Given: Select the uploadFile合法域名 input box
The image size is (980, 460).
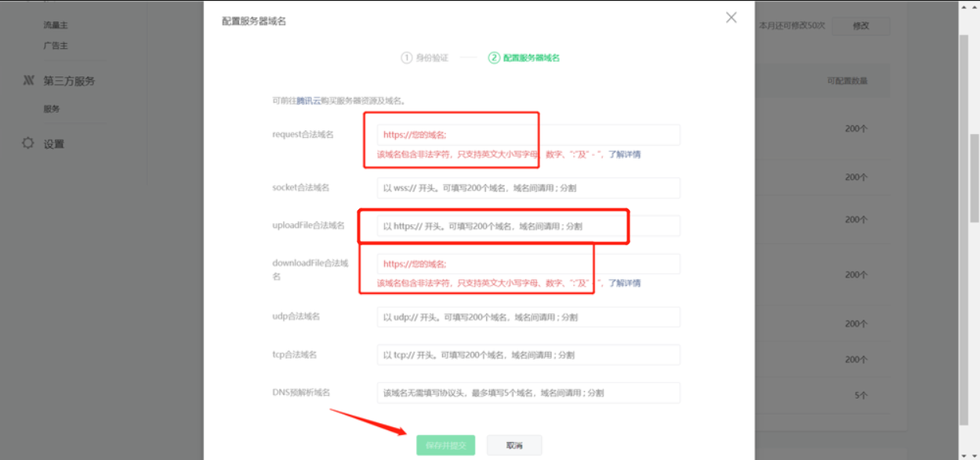Looking at the screenshot, I should [x=528, y=226].
